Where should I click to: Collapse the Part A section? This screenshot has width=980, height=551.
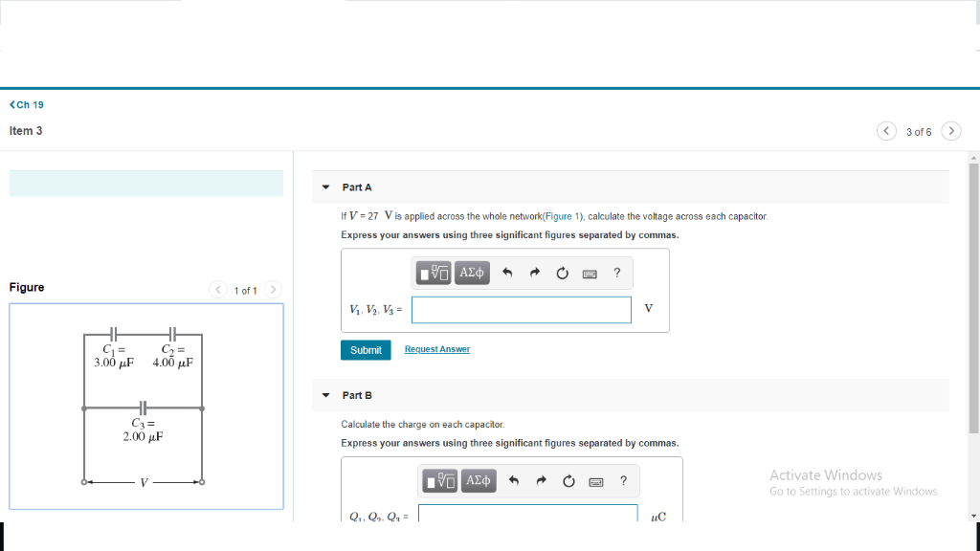point(325,187)
